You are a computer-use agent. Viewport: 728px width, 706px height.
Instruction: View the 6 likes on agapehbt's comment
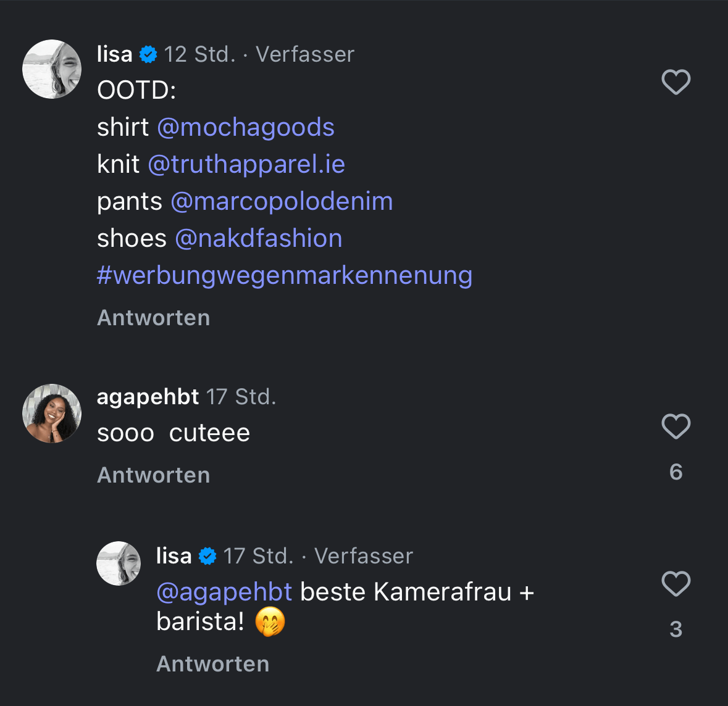point(676,472)
